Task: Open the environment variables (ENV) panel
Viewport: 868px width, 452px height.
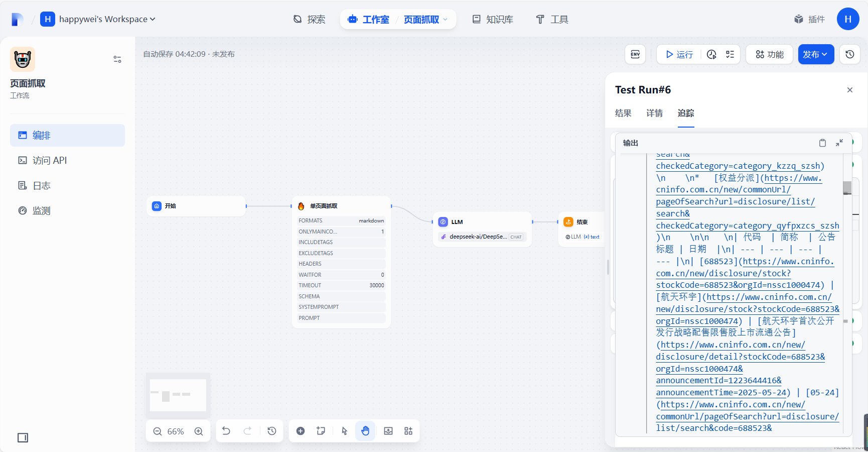Action: click(635, 54)
